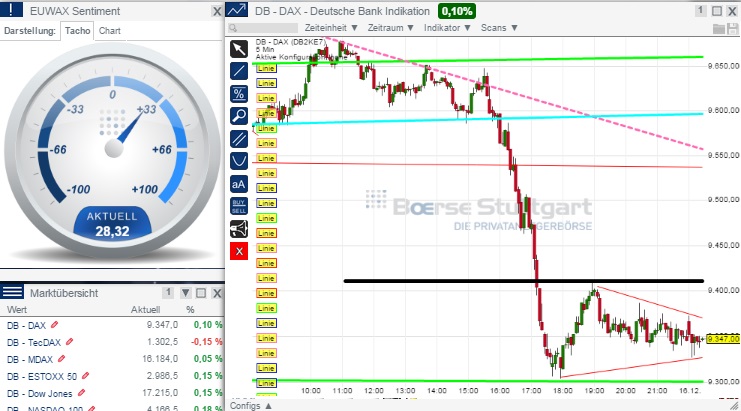
Task: Click the DB - DAX (DB2KE7) chart label
Action: coord(290,42)
